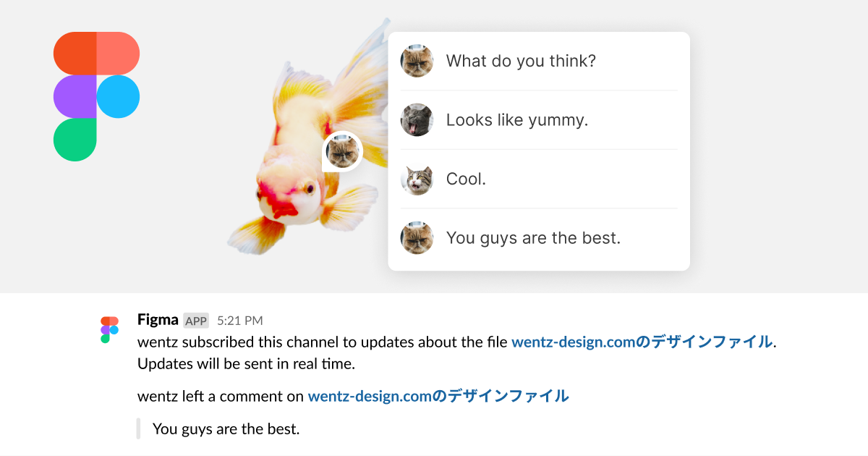The width and height of the screenshot is (868, 456).
Task: Expand the quoted comment 'You guys are the best.'
Action: [226, 428]
